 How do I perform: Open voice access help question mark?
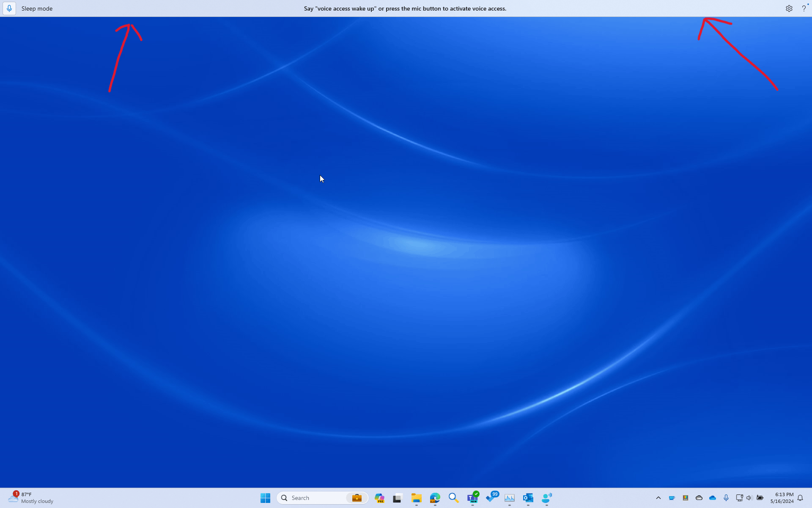coord(804,8)
